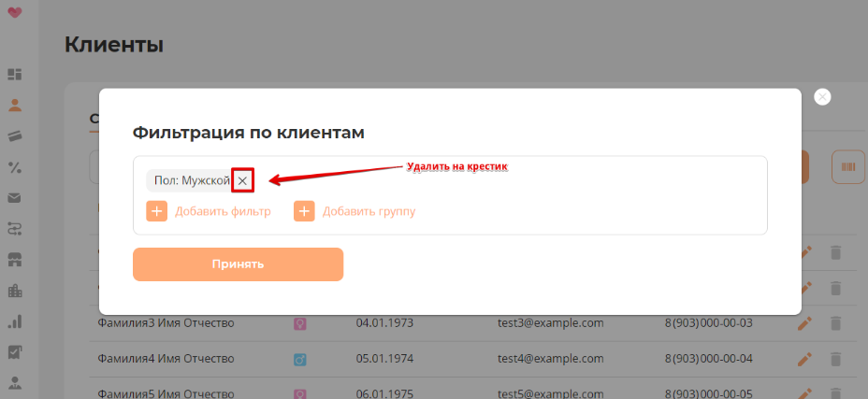Open the cards icon in the sidebar
The width and height of the screenshot is (868, 399).
[15, 135]
